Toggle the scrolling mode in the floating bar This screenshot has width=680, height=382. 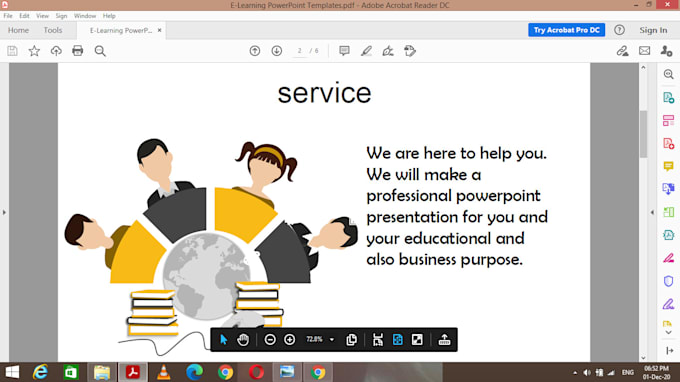[378, 340]
